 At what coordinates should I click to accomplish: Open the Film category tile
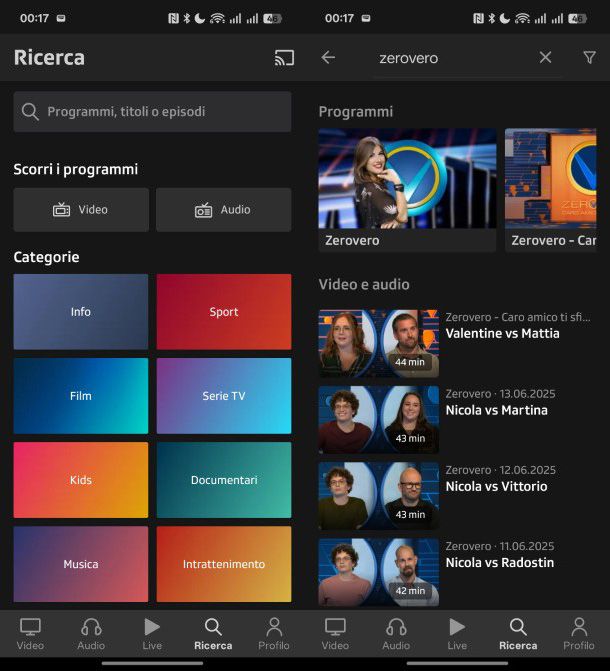tap(81, 396)
